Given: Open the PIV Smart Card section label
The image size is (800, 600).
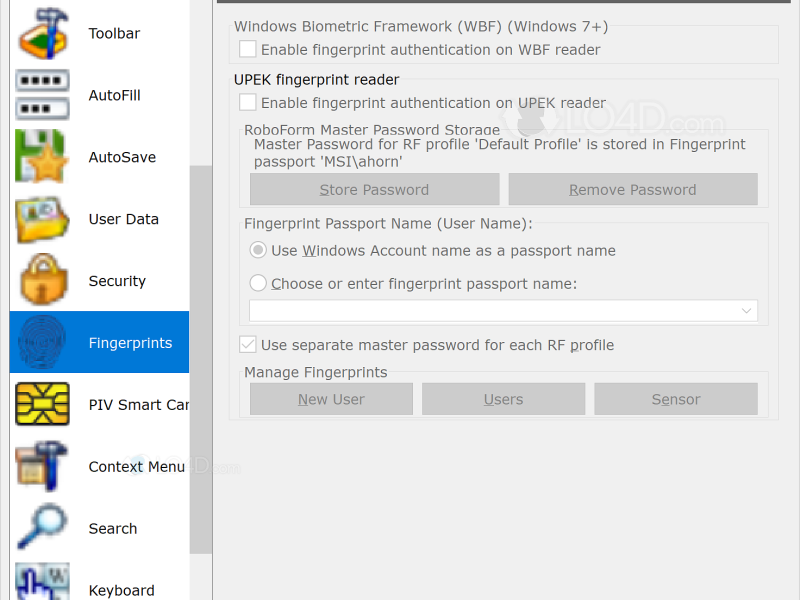Looking at the screenshot, I should [139, 405].
